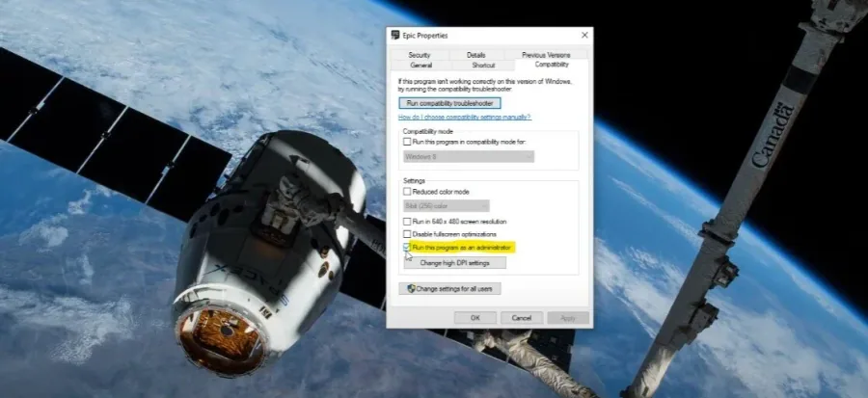
Task: Check Run in 640 x 480 screen resolution
Action: click(x=407, y=222)
